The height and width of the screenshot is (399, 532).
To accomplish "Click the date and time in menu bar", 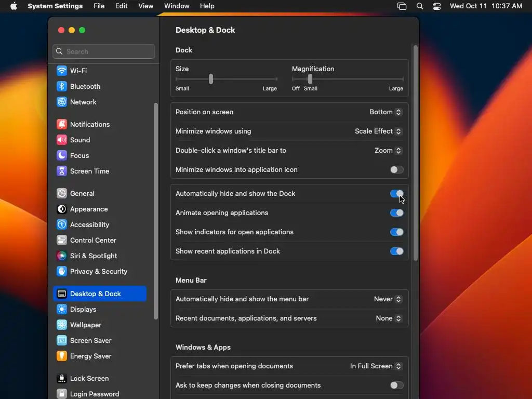I will pyautogui.click(x=486, y=6).
